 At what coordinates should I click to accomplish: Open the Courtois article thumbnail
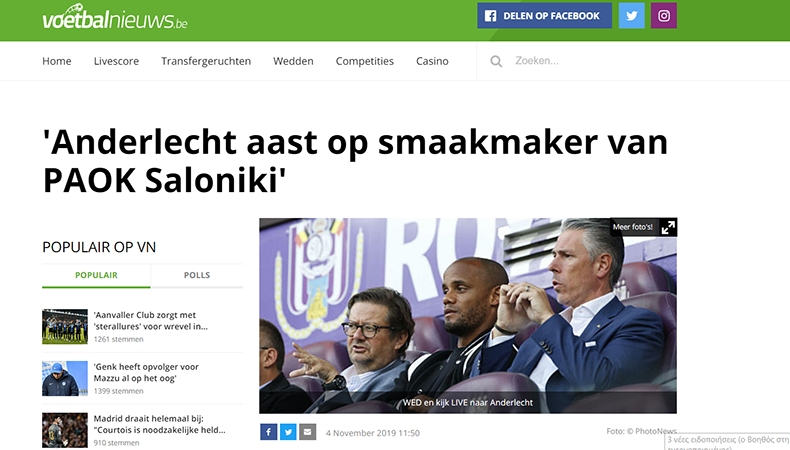click(x=65, y=430)
